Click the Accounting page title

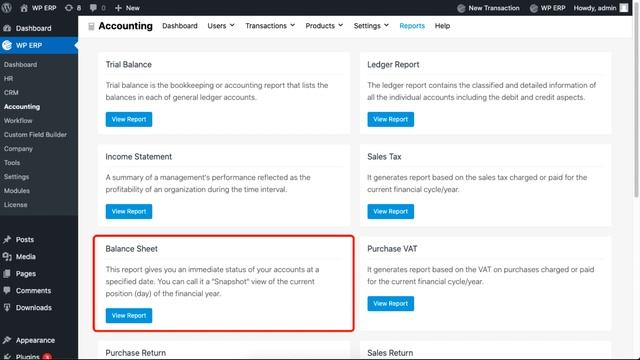click(125, 26)
